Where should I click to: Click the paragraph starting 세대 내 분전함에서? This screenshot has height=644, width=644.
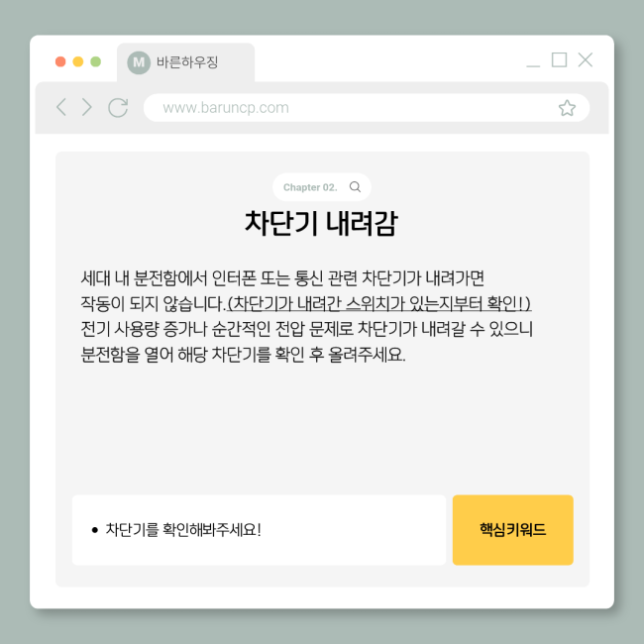306,316
